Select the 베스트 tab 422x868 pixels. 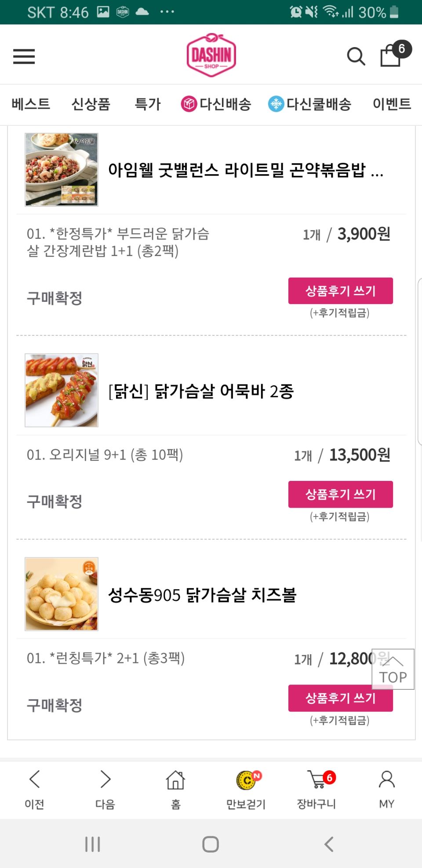(x=31, y=104)
